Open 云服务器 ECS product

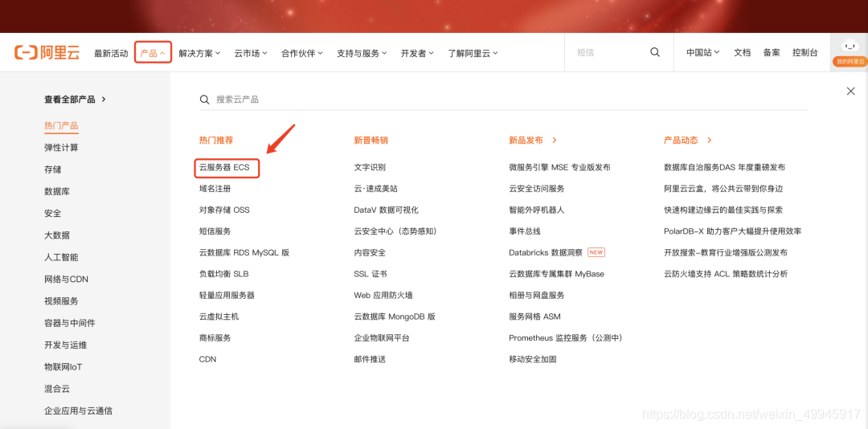click(224, 167)
